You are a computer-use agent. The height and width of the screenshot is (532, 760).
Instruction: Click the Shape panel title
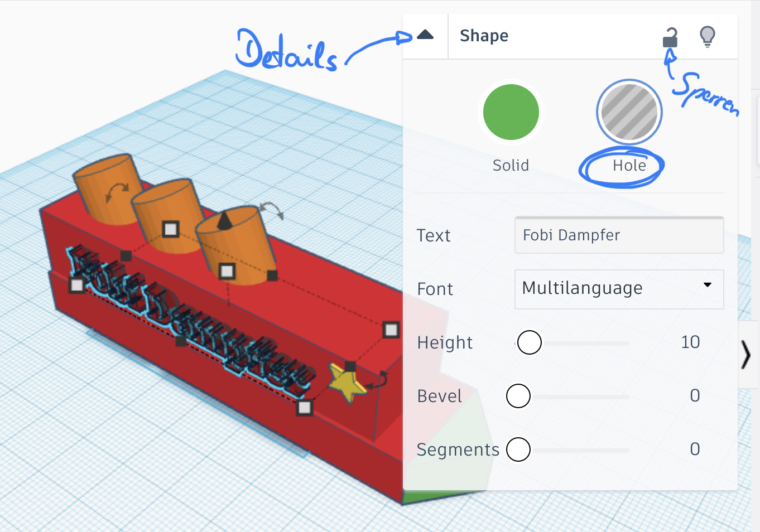tap(484, 36)
